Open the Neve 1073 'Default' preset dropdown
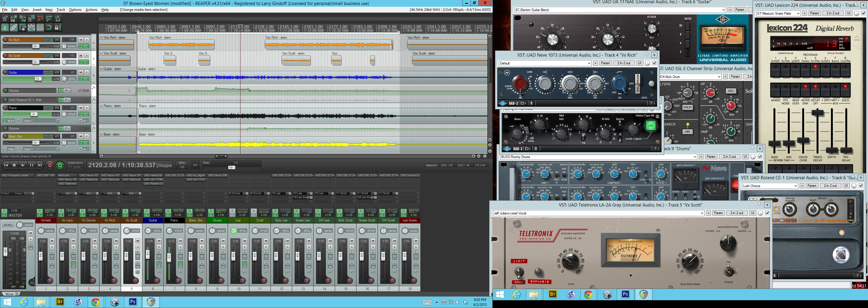Screen dimensions: 868x308 click(x=545, y=63)
